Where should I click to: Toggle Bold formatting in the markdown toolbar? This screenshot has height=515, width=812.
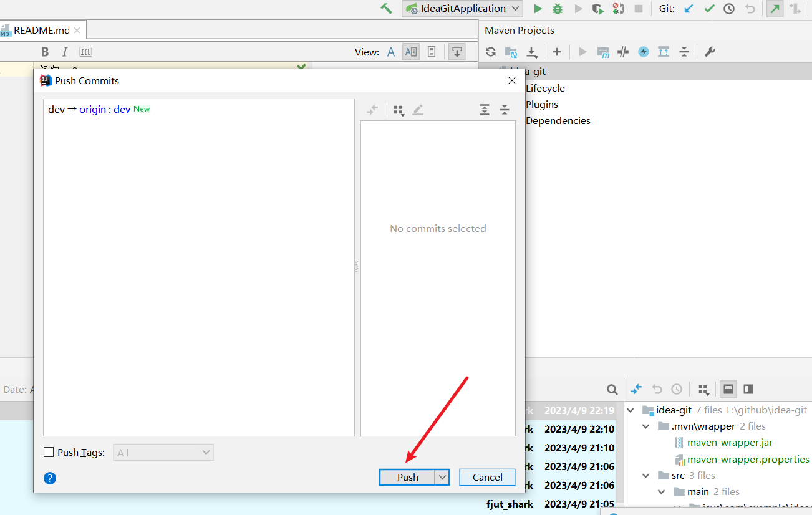tap(45, 52)
